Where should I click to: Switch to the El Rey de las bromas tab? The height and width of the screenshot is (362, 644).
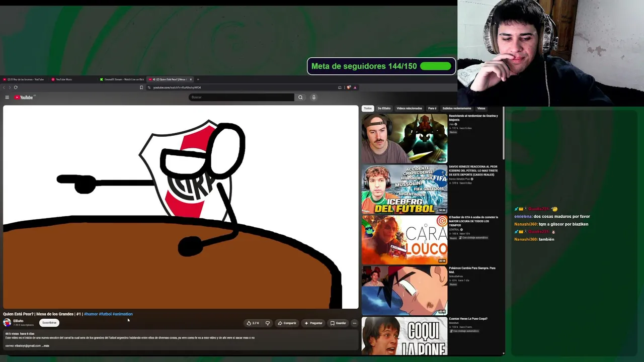(x=24, y=79)
